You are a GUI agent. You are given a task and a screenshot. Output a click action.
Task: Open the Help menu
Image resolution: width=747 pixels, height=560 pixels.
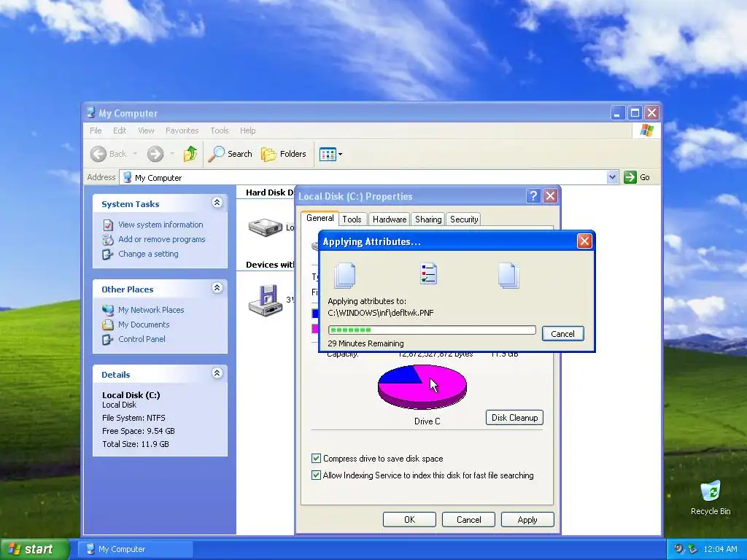pos(248,131)
